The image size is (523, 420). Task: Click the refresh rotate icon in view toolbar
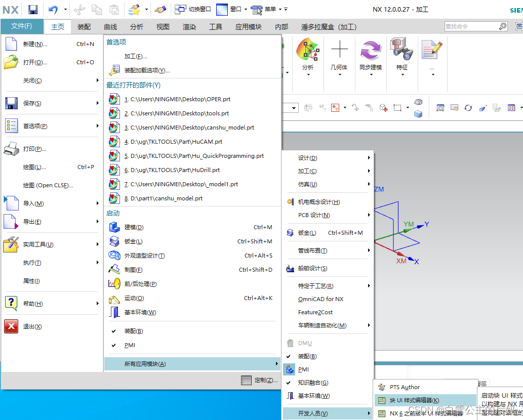pos(468,108)
